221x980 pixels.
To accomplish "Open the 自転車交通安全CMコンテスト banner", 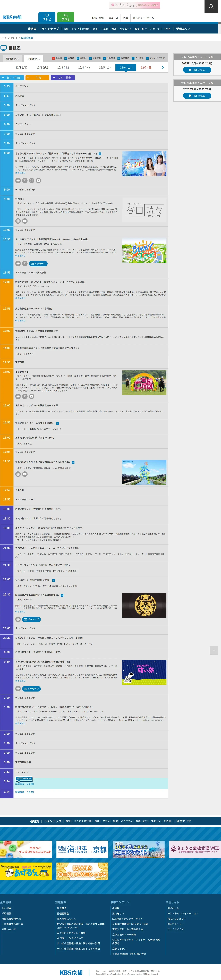I will pyautogui.click(x=138, y=849).
